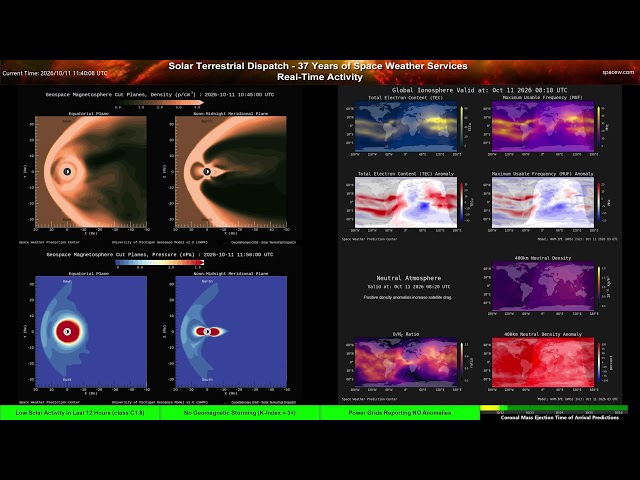Open the 400km Neutral Density Anomaly map

(x=543, y=362)
